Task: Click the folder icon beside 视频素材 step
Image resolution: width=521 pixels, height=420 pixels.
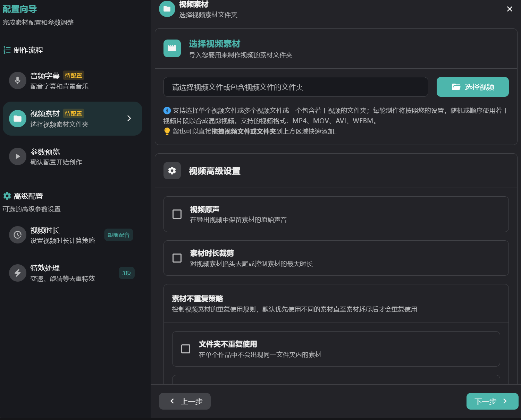Action: coord(18,119)
